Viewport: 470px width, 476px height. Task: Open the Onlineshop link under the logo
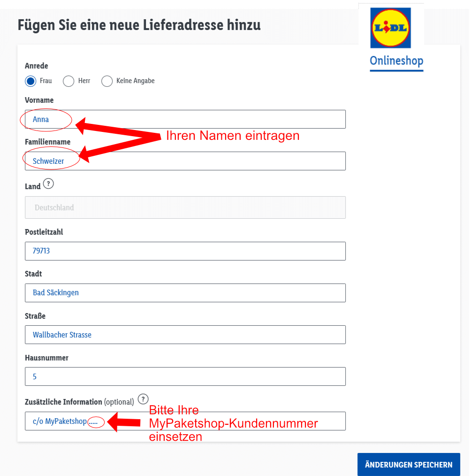[x=396, y=61]
